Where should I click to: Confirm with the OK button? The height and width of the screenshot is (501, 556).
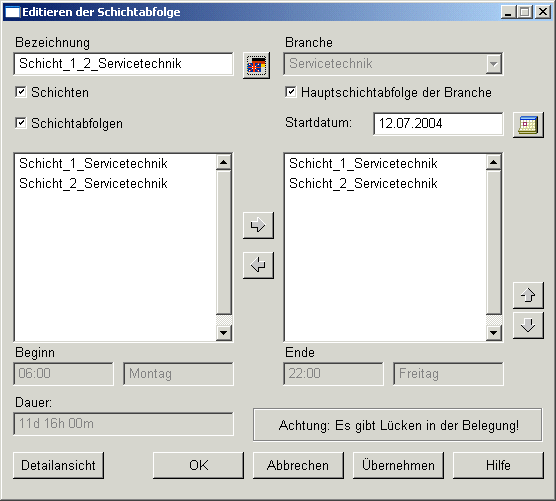[199, 465]
